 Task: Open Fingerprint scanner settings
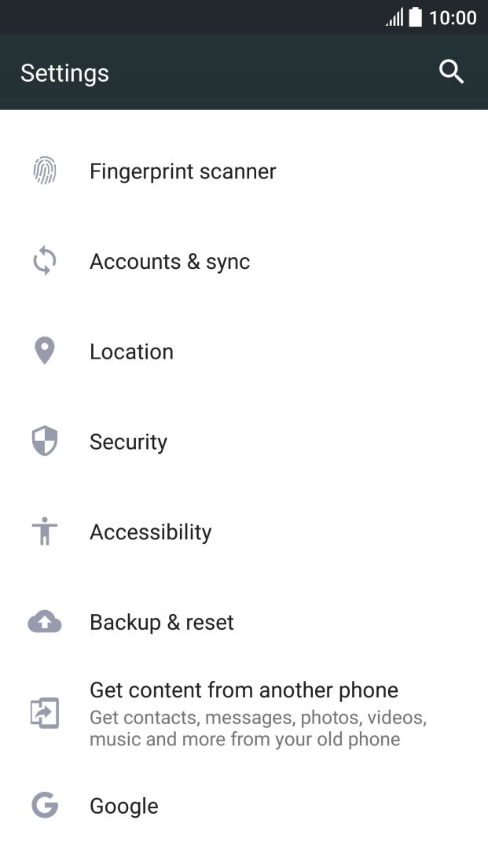pos(183,171)
